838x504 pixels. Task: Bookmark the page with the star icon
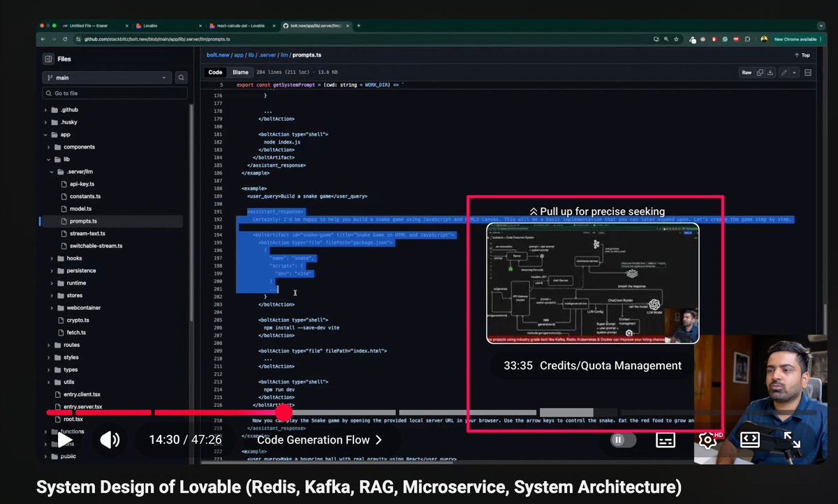pos(675,39)
